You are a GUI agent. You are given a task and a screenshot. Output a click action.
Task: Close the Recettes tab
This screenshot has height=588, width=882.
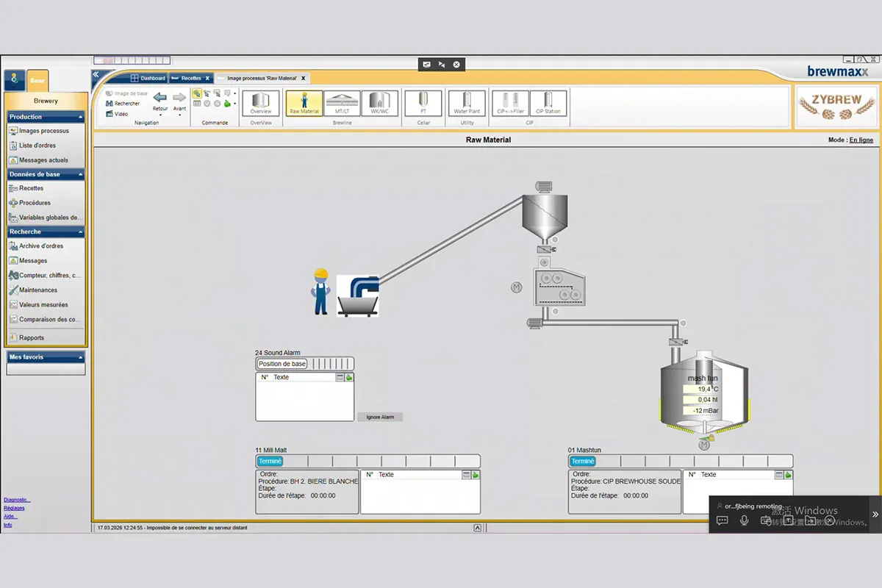(x=207, y=78)
